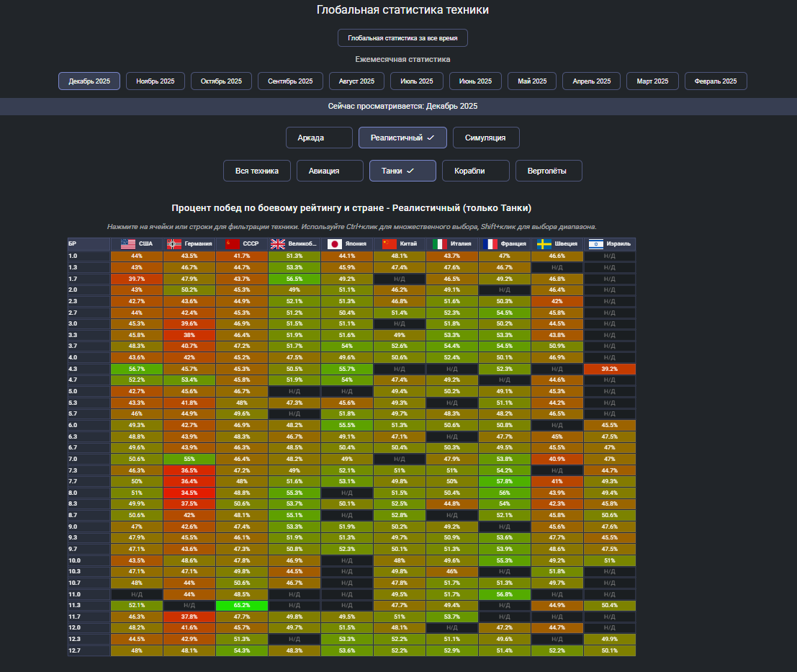The image size is (797, 672).
Task: Select the Декабрь 2025 month
Action: [x=89, y=81]
